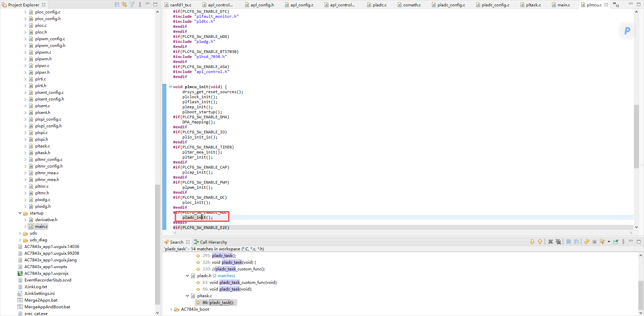644x316 pixels.
Task: Collapse the plmcu_init function fold marker
Action: pyautogui.click(x=170, y=87)
